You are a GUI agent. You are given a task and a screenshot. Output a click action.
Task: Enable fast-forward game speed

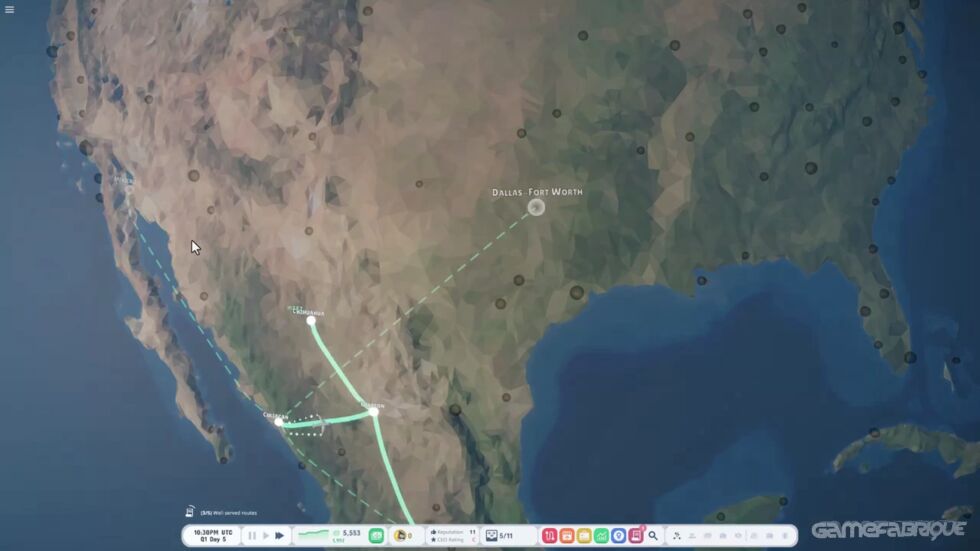pos(280,536)
